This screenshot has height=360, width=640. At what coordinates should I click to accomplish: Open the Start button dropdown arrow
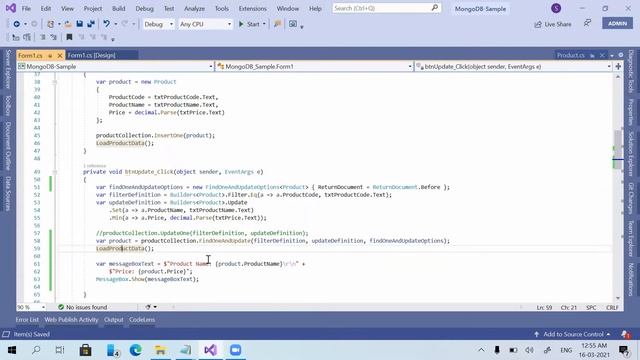[x=264, y=24]
